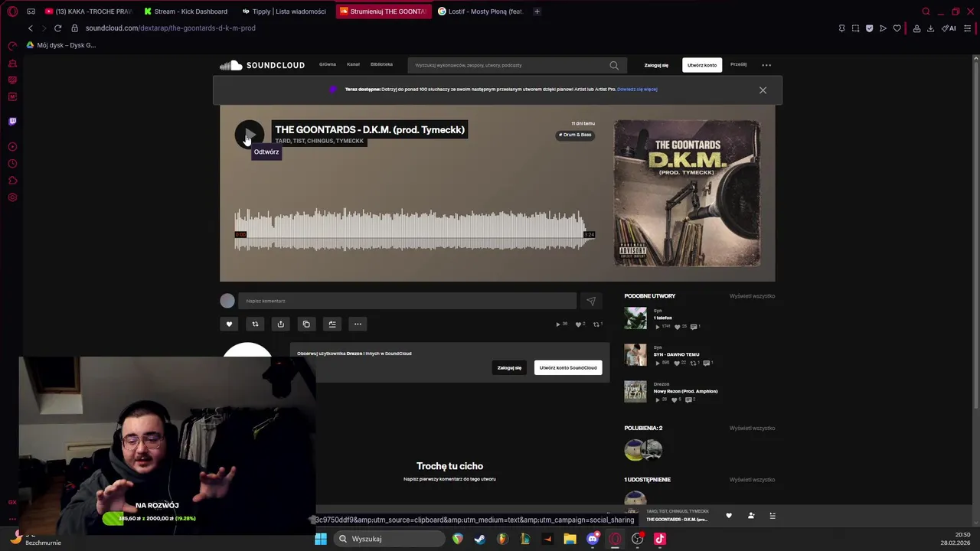The image size is (980, 551).
Task: Open the player queue list icon
Action: click(773, 516)
